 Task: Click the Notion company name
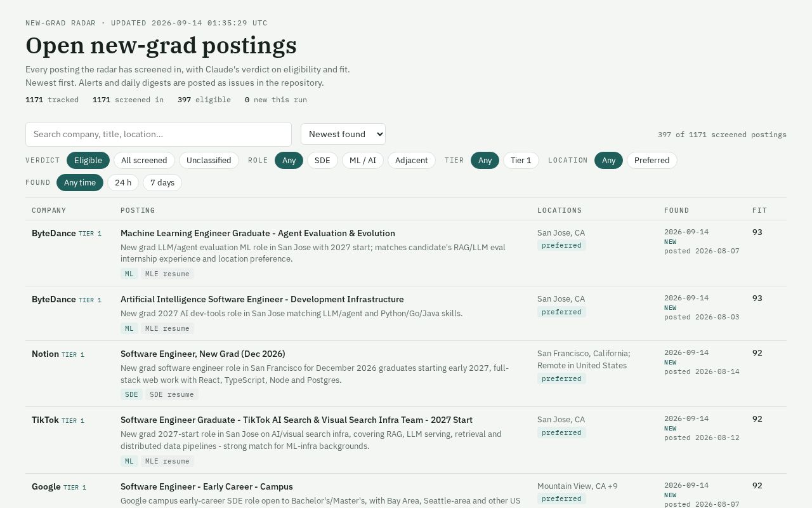45,354
